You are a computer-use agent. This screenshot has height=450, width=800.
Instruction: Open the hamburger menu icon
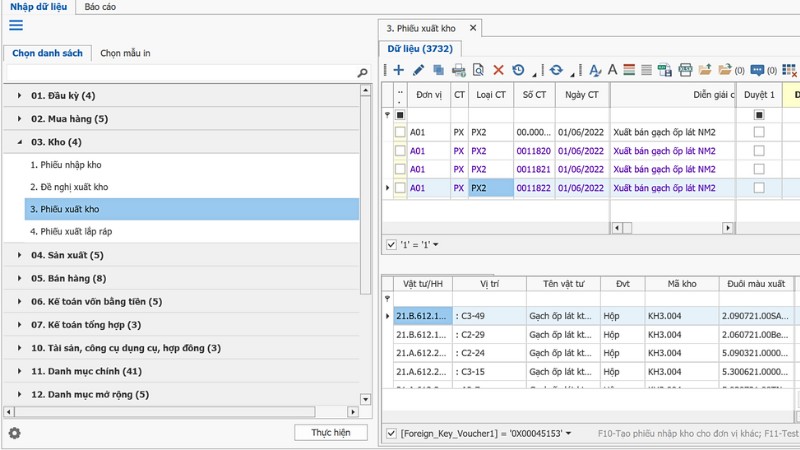pyautogui.click(x=16, y=25)
